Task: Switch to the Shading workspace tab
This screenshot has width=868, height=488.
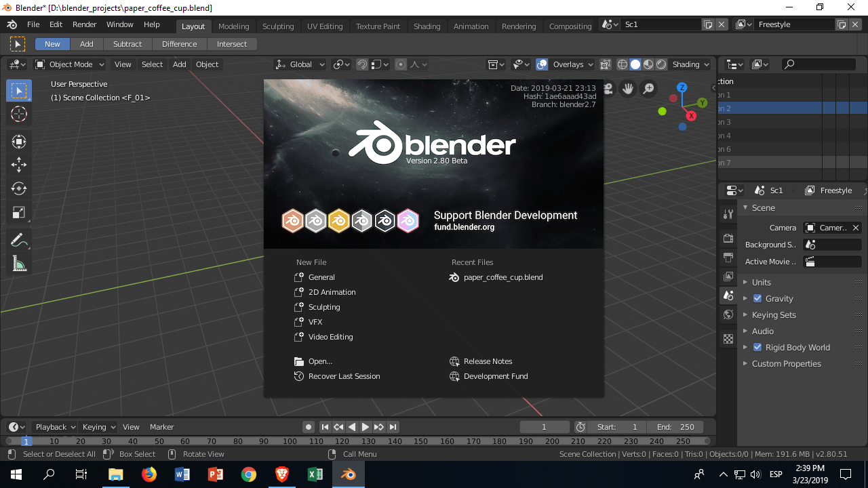Action: [x=427, y=26]
